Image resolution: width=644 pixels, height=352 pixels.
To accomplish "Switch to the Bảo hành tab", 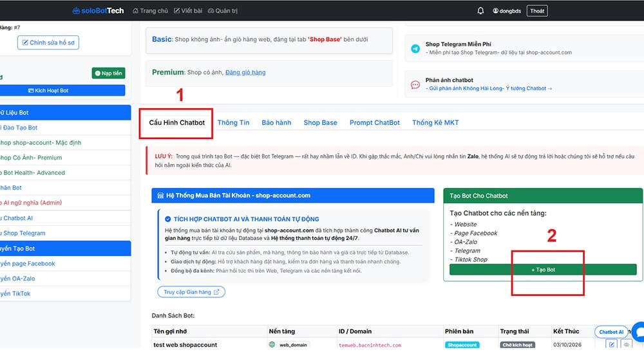I will [x=276, y=123].
